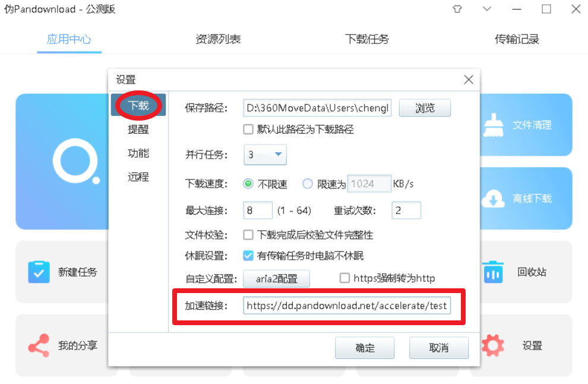
Task: Enable https forced to http checkbox
Action: point(344,278)
